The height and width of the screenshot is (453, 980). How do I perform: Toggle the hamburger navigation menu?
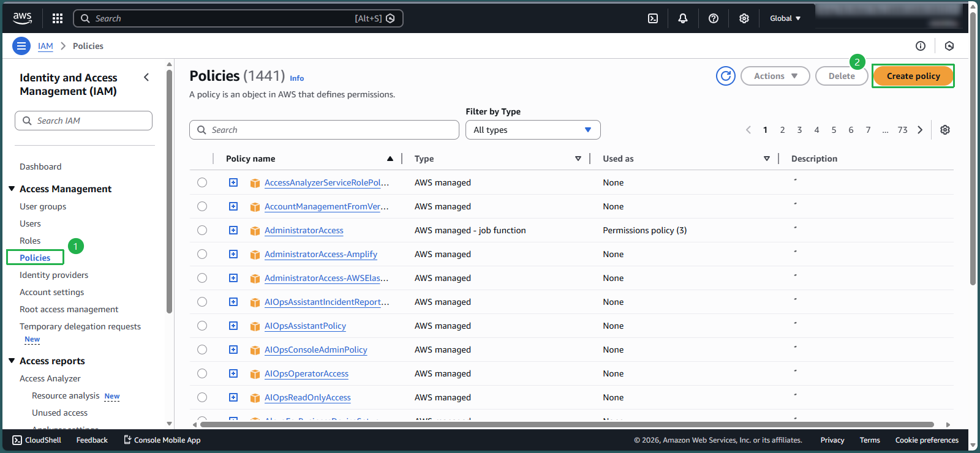click(x=21, y=46)
